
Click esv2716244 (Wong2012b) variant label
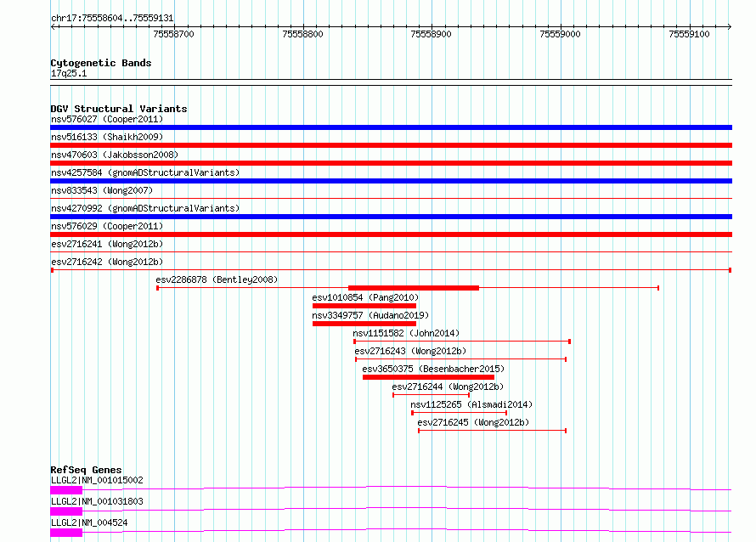click(x=448, y=387)
